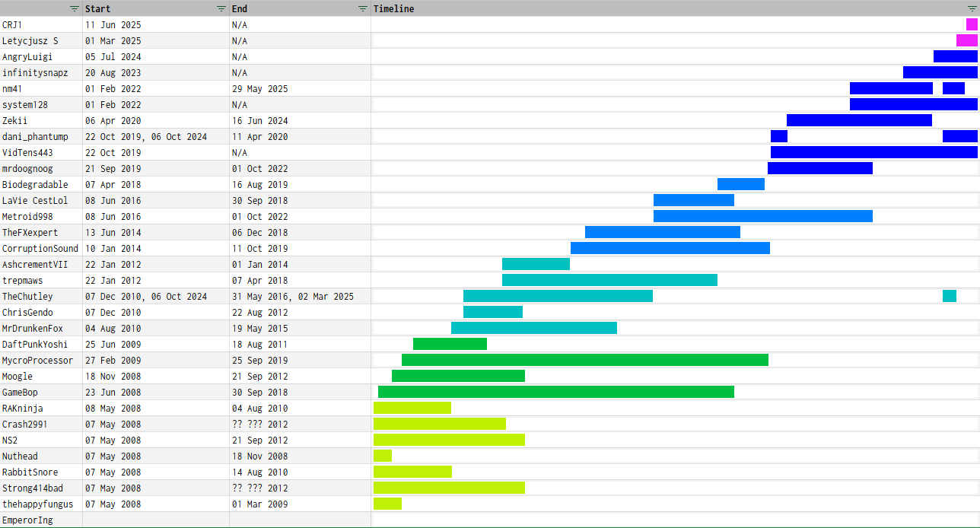Click the Metroid998 blue timeline bar
980x528 pixels.
(762, 216)
